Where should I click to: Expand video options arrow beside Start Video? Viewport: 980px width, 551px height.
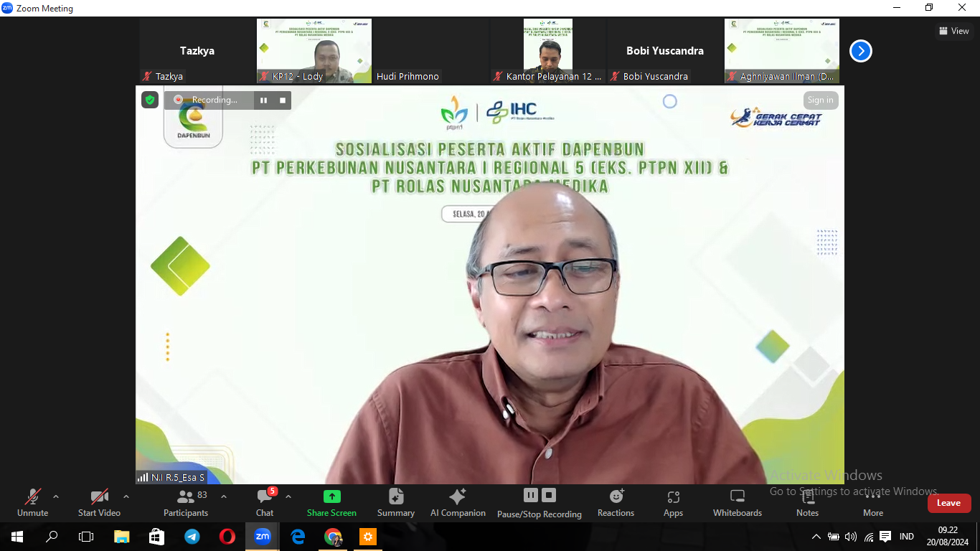pos(126,496)
